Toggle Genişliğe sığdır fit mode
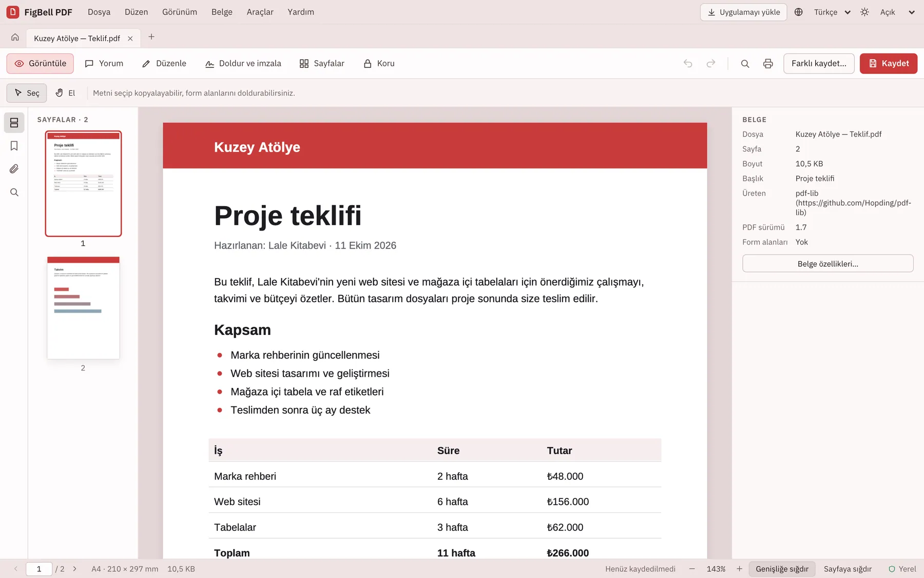This screenshot has width=924, height=578. pos(782,569)
